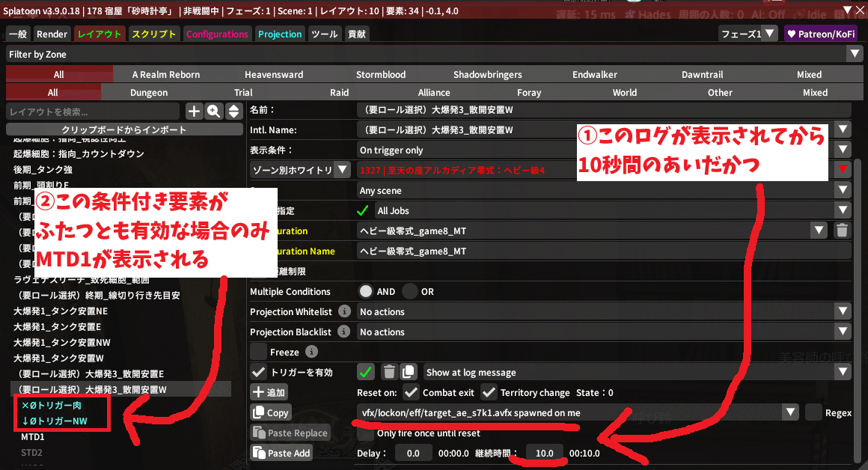
Task: Click the plus icon beside layout search
Action: click(194, 111)
